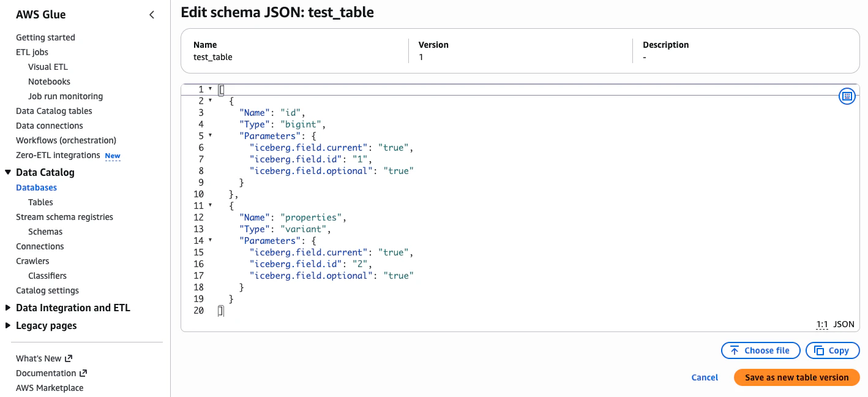Click Choose file button
The height and width of the screenshot is (397, 868).
click(x=761, y=350)
